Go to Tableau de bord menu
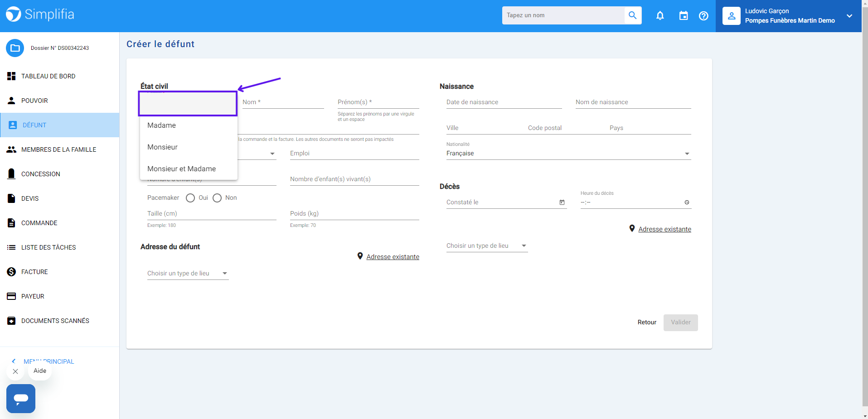 (59, 76)
